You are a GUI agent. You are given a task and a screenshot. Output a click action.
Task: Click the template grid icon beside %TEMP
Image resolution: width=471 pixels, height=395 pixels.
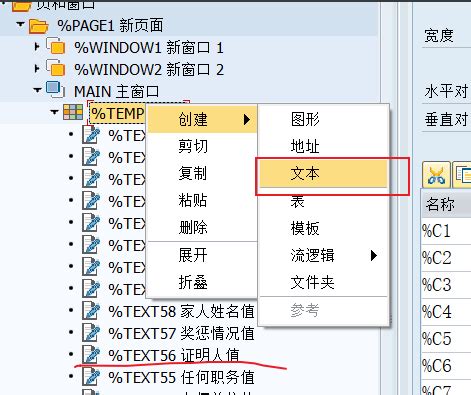[x=73, y=112]
